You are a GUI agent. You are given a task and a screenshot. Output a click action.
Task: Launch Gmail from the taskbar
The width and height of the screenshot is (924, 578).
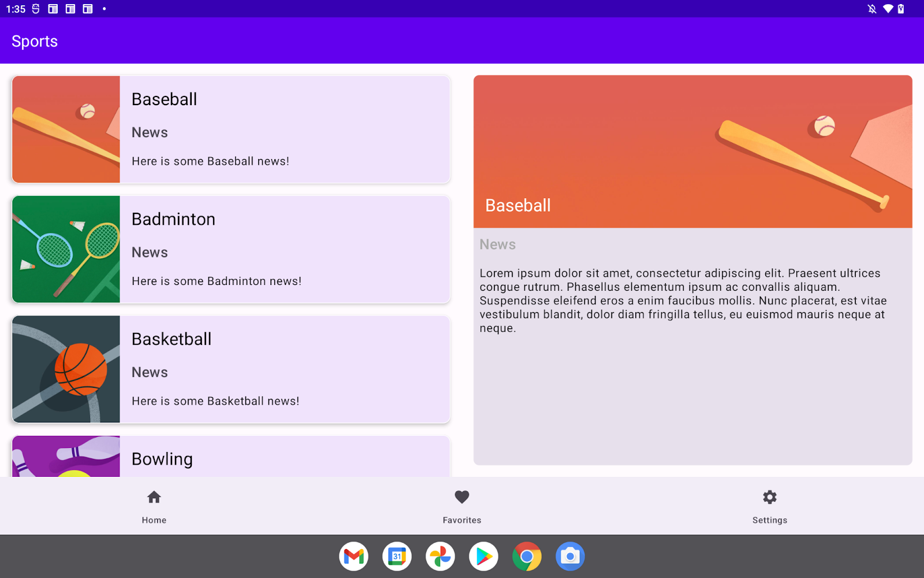(x=353, y=556)
